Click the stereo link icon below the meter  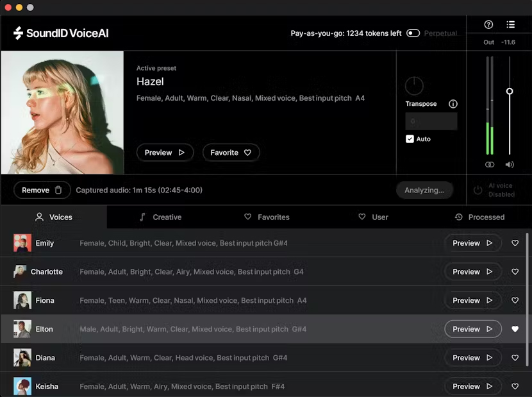click(x=490, y=164)
